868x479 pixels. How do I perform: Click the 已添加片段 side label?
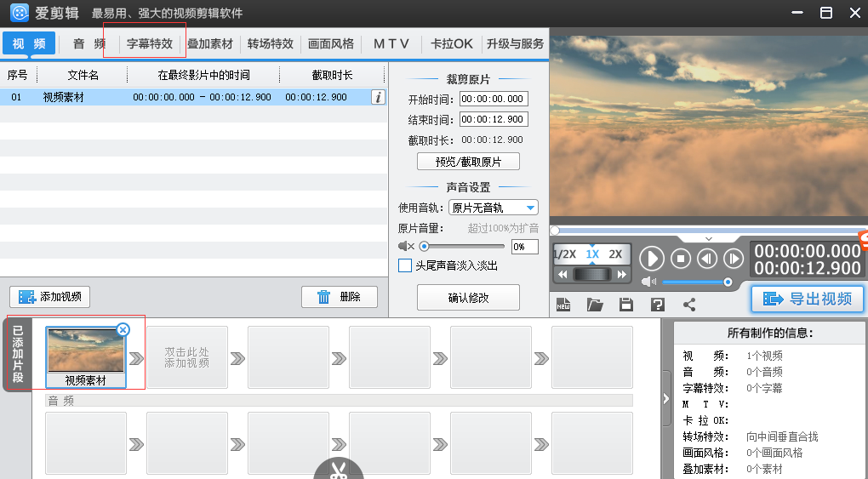point(18,354)
